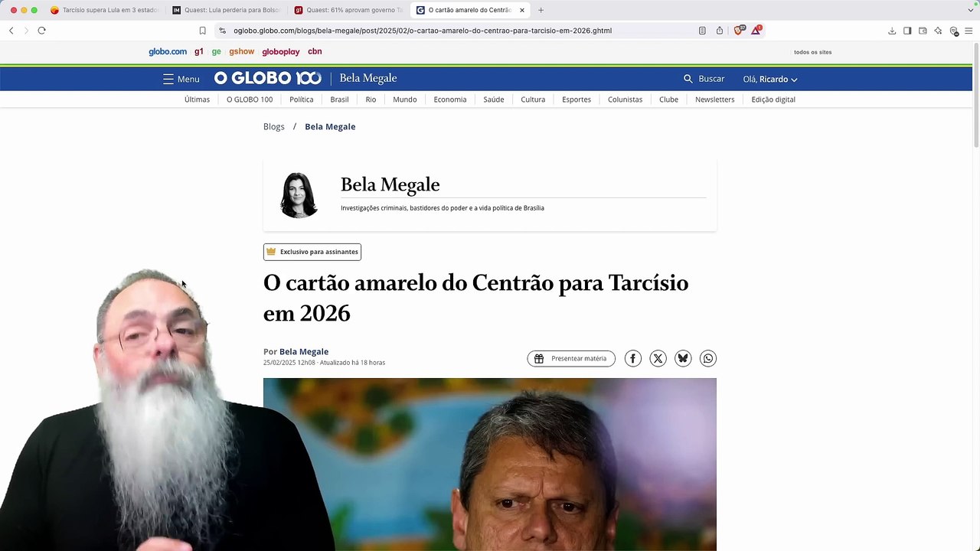980x551 pixels.
Task: Open Newsletters section
Action: click(714, 99)
